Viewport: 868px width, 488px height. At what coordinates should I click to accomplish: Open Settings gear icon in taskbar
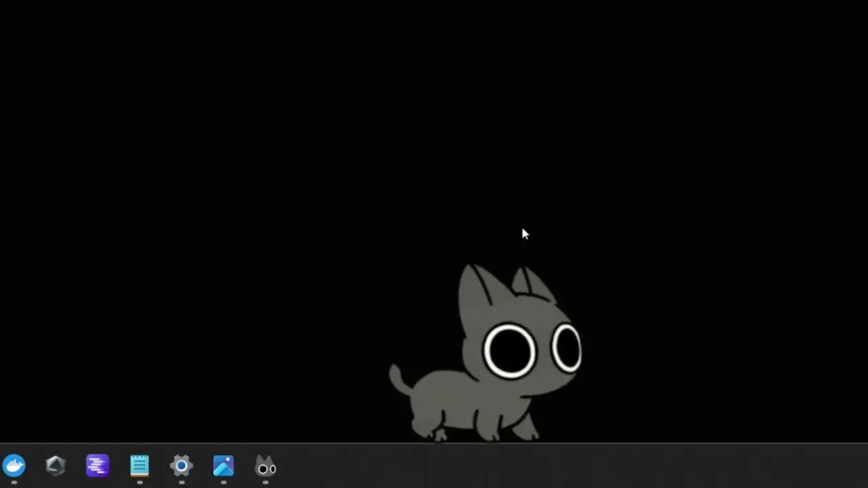click(x=182, y=466)
